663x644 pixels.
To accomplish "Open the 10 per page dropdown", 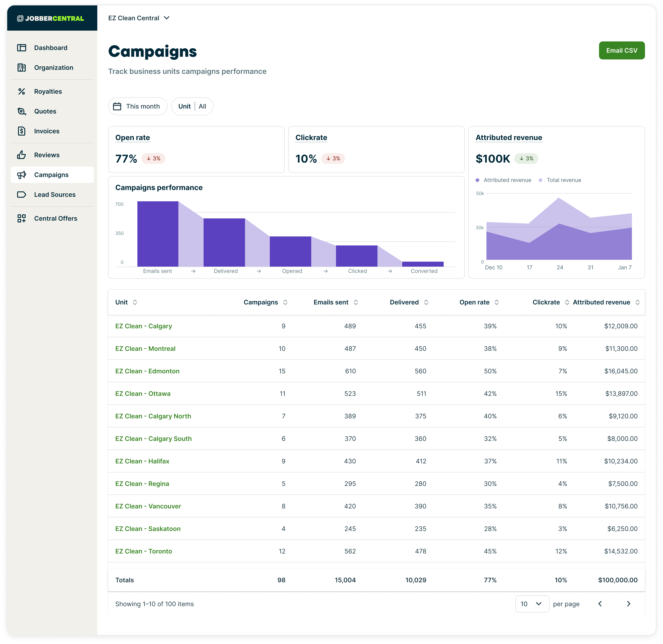I will coord(532,604).
